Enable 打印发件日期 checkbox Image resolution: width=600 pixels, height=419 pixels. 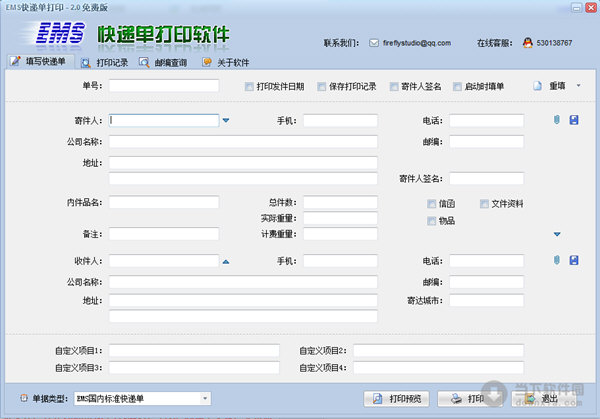[x=249, y=87]
